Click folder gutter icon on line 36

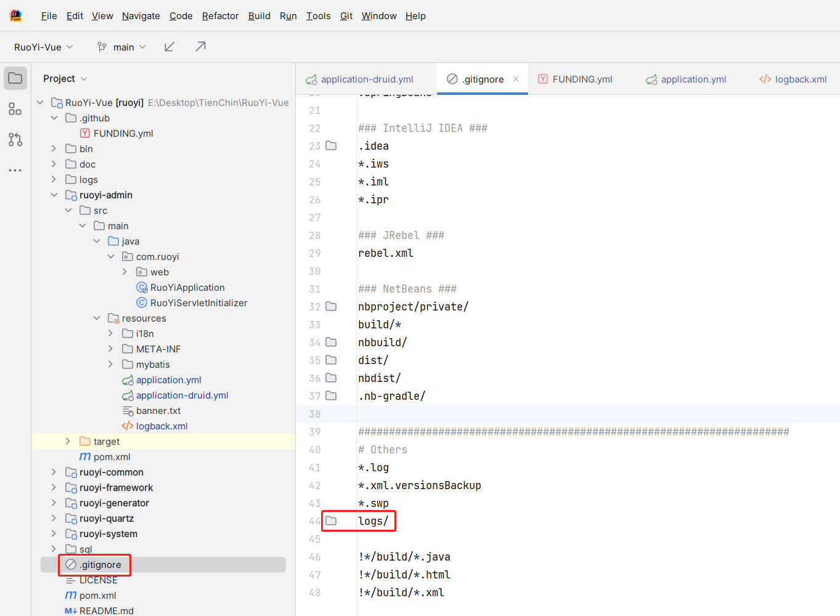pyautogui.click(x=331, y=378)
